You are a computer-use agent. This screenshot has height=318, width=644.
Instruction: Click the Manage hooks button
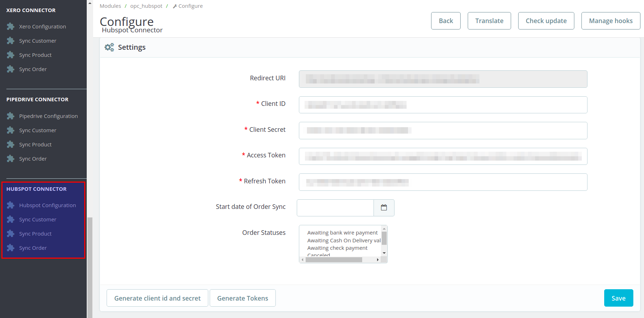611,21
